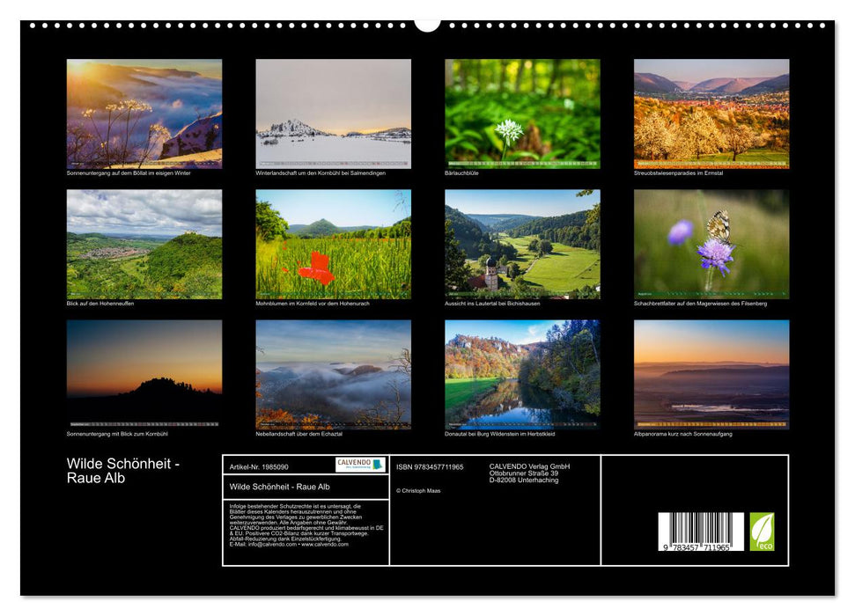Click the green eco leaf icon
This screenshot has width=855, height=616.
click(x=762, y=532)
